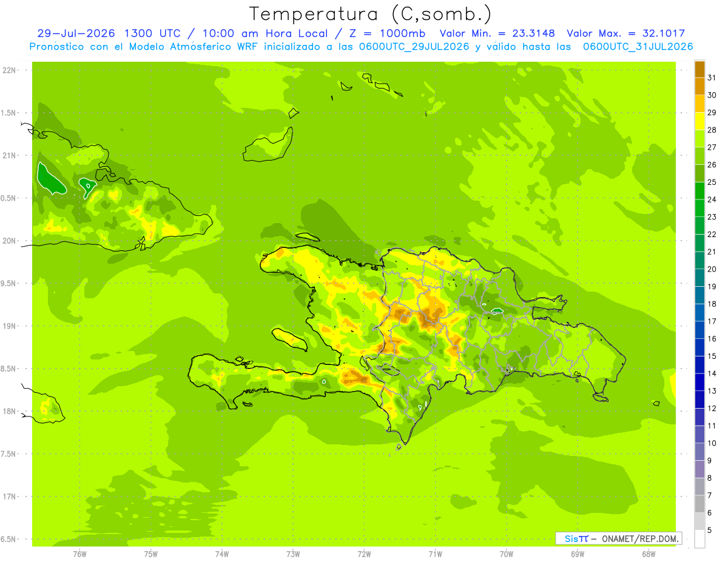Select the '0600UTC_31JUL2026' valid-until time
This screenshot has height=562, width=728.
[638, 47]
